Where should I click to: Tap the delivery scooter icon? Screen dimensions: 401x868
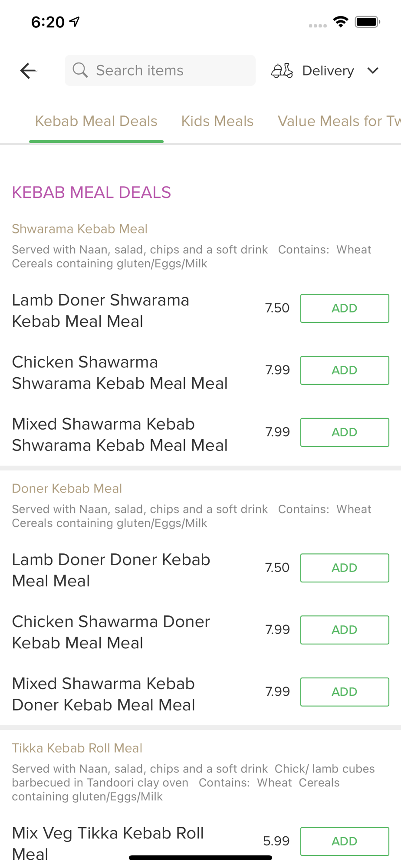(282, 70)
